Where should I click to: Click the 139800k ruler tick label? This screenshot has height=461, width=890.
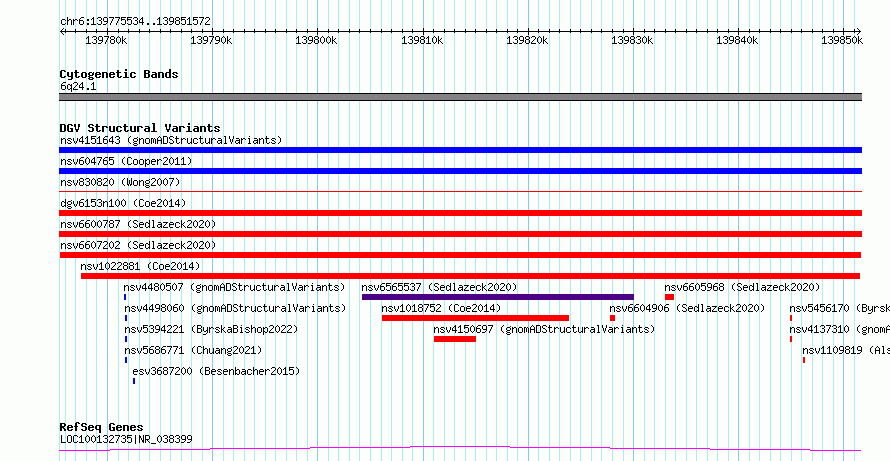pyautogui.click(x=317, y=40)
